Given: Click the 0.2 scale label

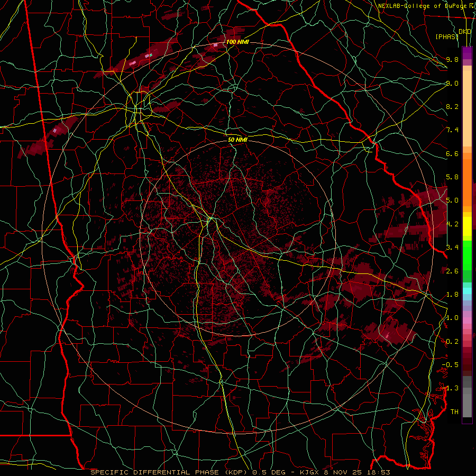Looking at the screenshot, I should tap(452, 342).
